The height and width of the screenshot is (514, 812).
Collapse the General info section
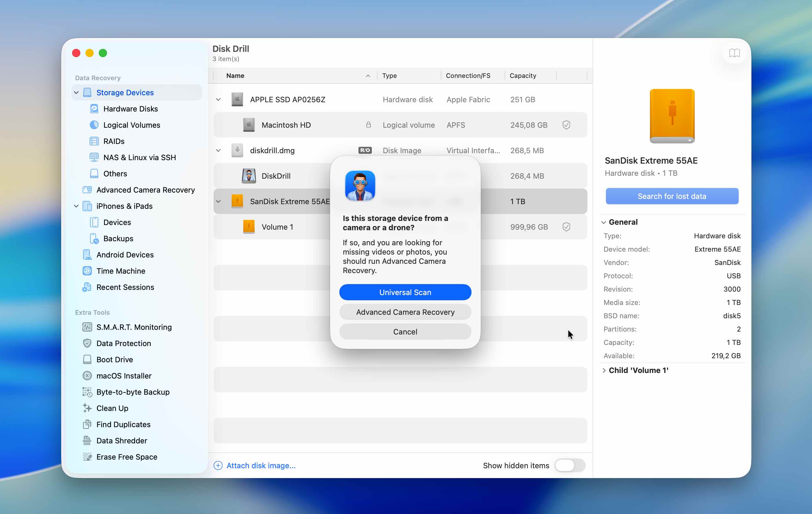coord(604,222)
